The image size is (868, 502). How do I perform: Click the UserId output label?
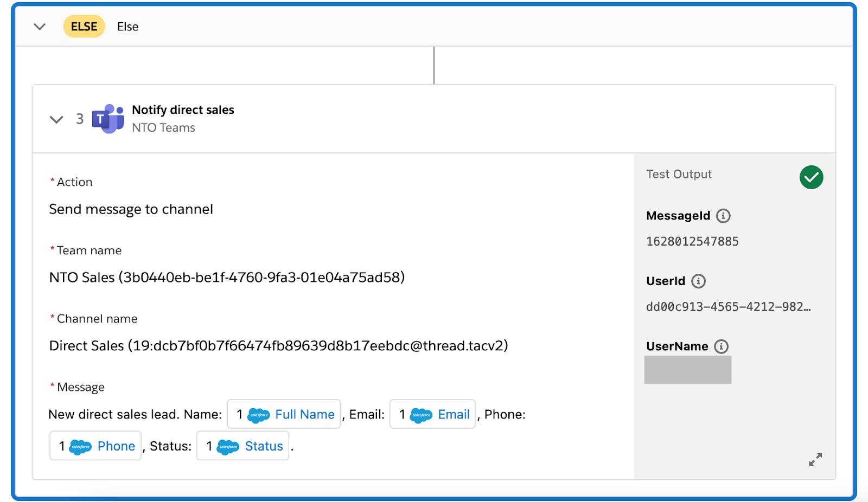(x=666, y=281)
